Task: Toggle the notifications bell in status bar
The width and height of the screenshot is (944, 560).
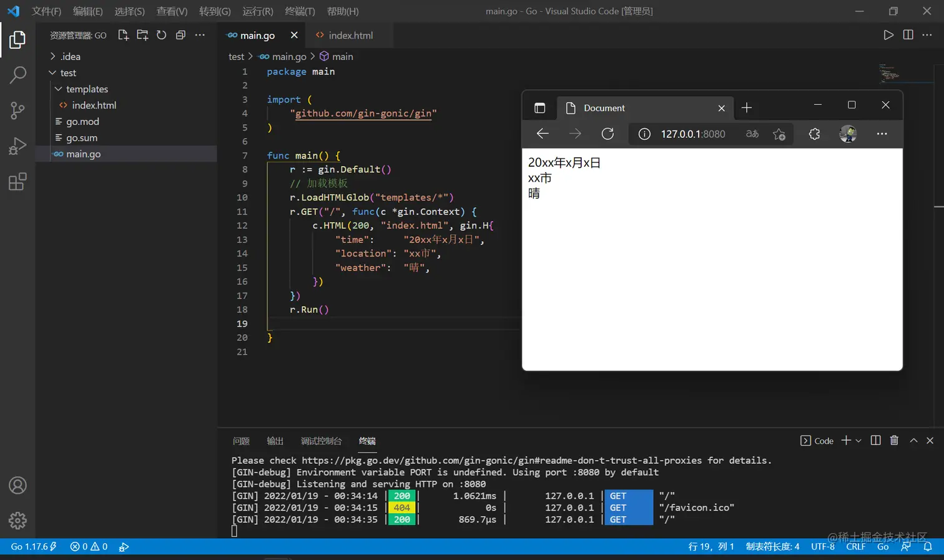Action: tap(928, 547)
